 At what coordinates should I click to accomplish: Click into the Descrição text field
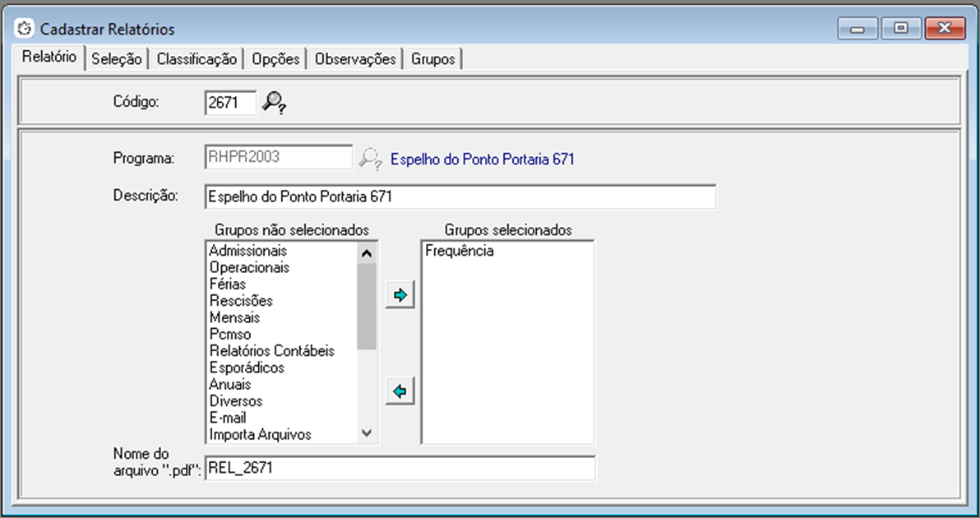(460, 197)
